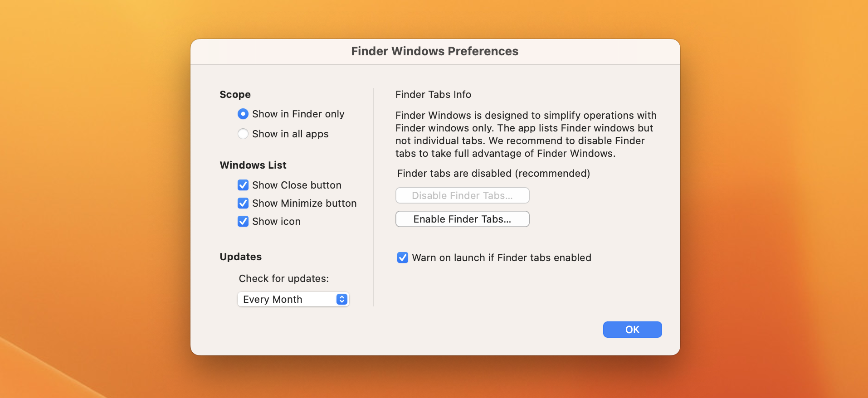Click the Updates section heading

(x=240, y=257)
